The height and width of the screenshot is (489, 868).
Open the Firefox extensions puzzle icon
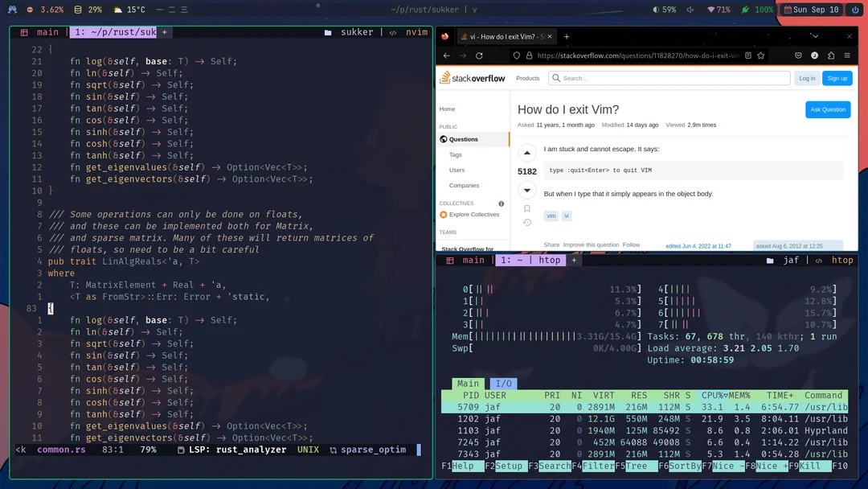tap(829, 55)
